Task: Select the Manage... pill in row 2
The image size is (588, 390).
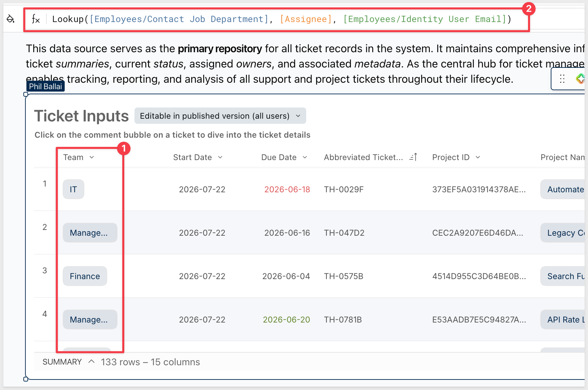Action: (x=90, y=233)
